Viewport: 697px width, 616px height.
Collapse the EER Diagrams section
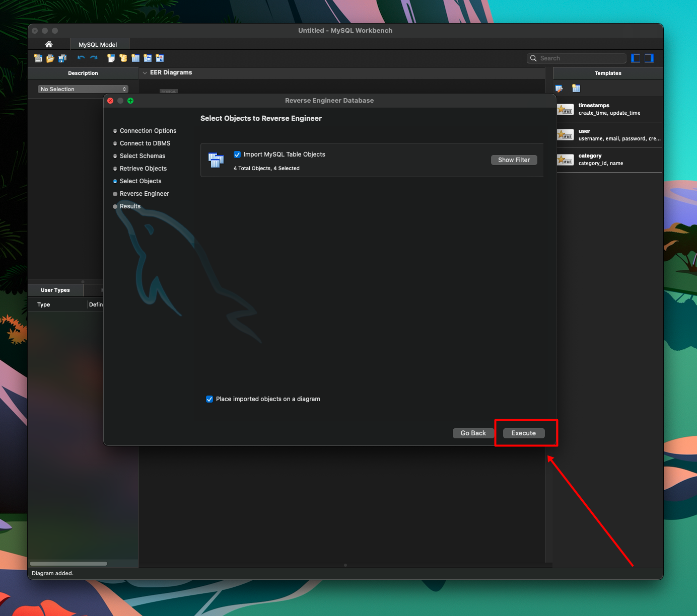(x=145, y=73)
